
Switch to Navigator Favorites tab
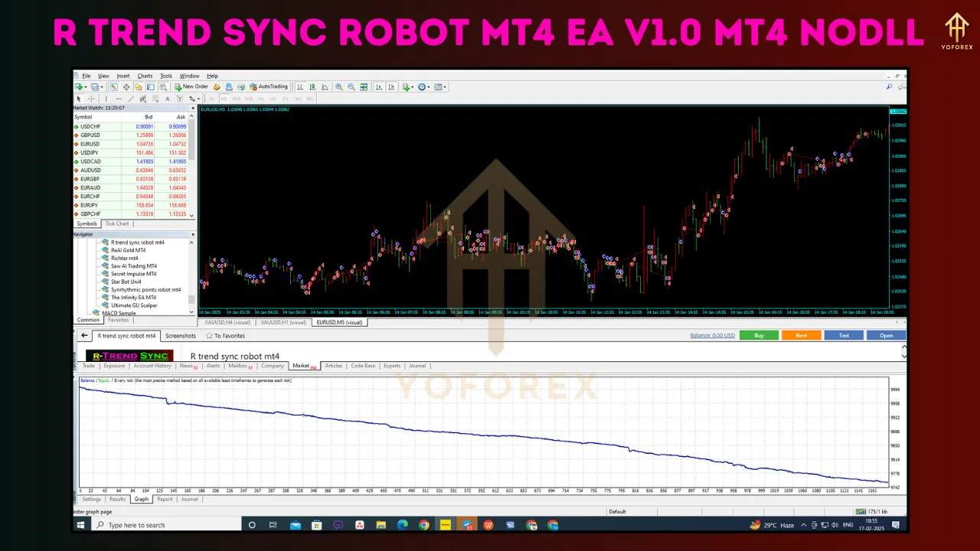pos(119,320)
